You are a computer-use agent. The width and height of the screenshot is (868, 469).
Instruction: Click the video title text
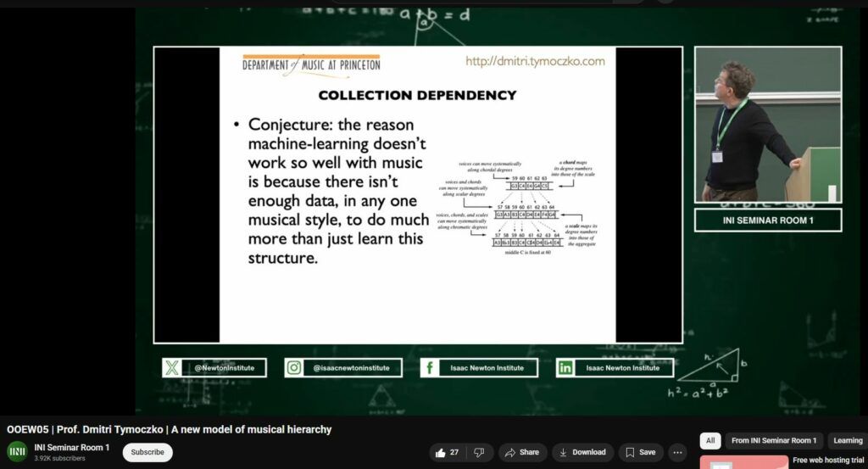coord(169,429)
